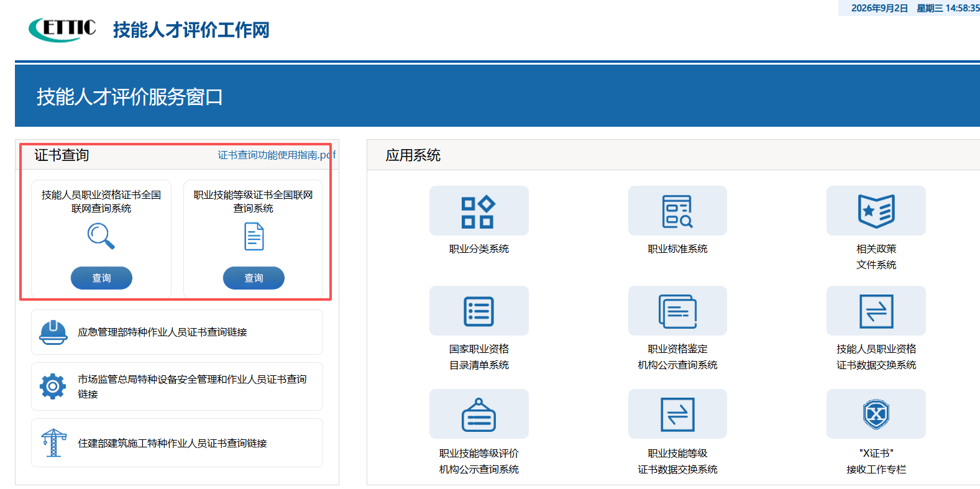The width and height of the screenshot is (980, 489).
Task: Open the 职业资格鉴定机构公示查询系统 icon
Action: point(677,311)
